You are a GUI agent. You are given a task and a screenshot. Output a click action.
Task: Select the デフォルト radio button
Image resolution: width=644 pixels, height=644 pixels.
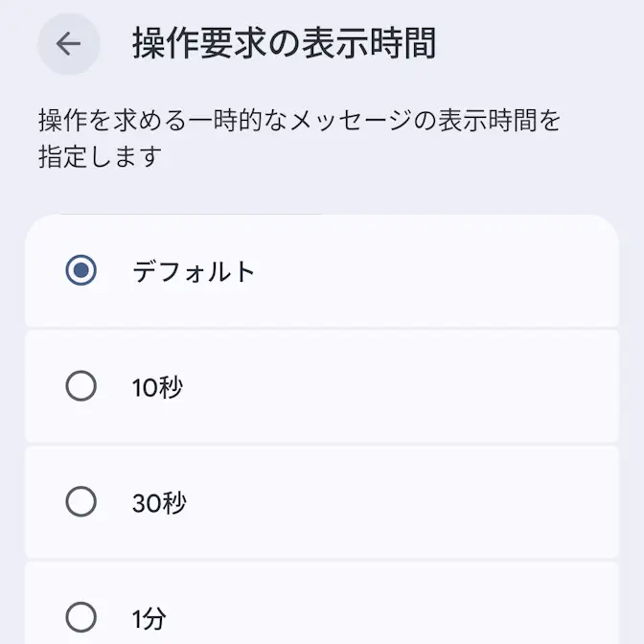pos(81,271)
